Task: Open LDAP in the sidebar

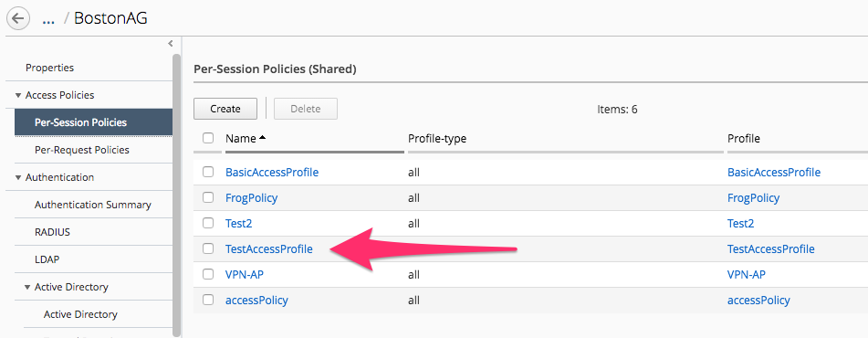Action: (47, 259)
